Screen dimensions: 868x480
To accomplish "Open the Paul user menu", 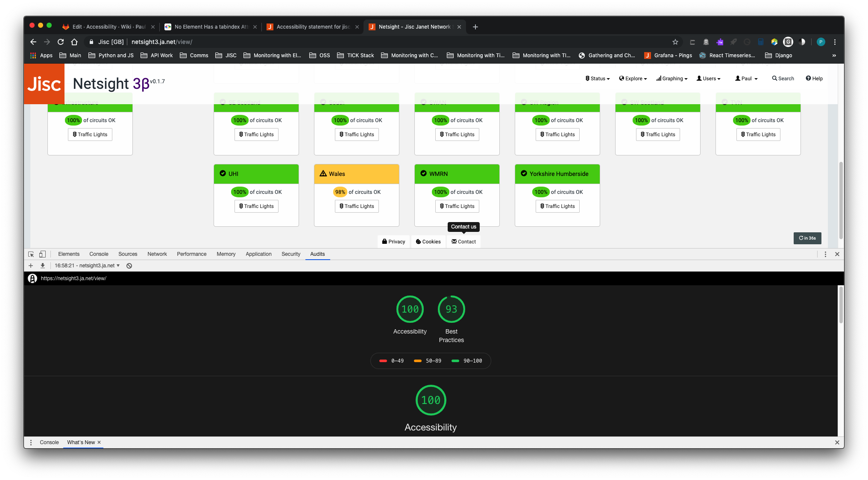I will pyautogui.click(x=746, y=79).
